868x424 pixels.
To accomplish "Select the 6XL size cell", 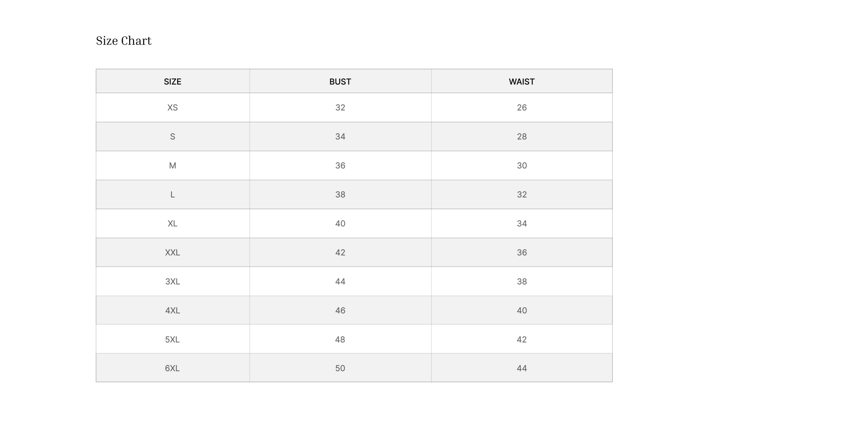I will pyautogui.click(x=173, y=368).
